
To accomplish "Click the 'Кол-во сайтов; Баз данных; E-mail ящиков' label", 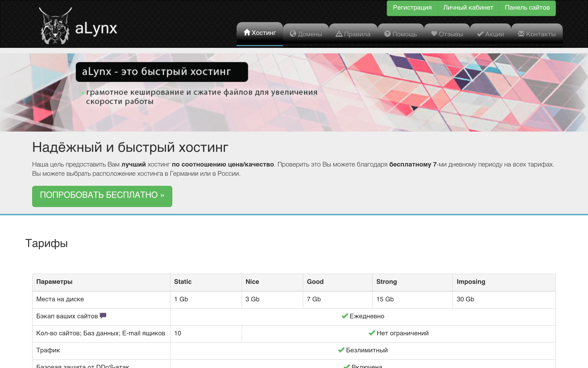I will point(101,333).
